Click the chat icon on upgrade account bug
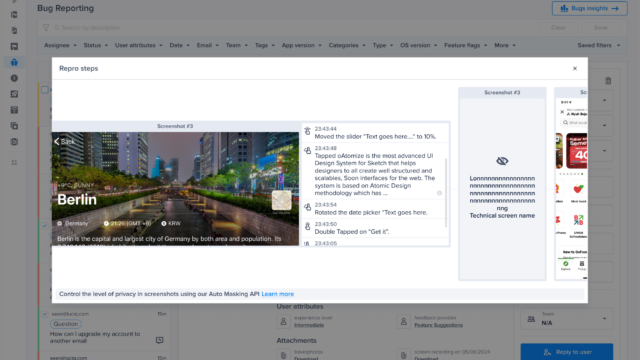Screen dimensions: 640x360 160,340
